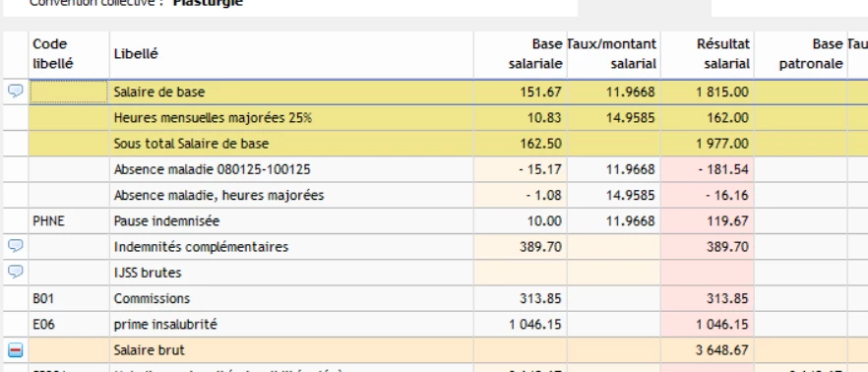Open comment bubble on IJSS brutes row

pos(16,272)
